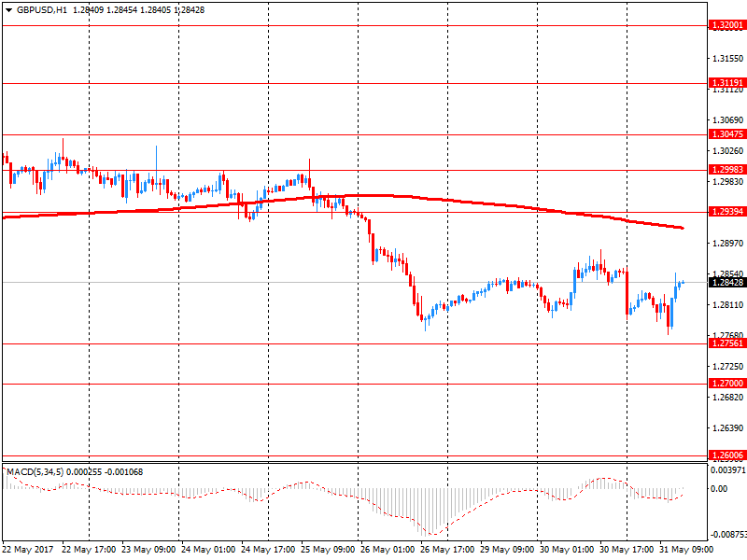Screen dimensions: 747x560
Task: Select the MACD 0.003971 scale value
Action: (x=728, y=470)
